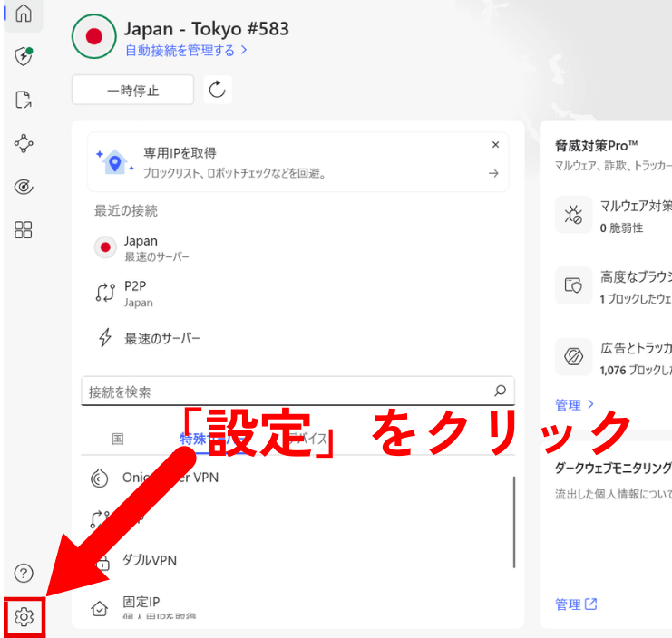
Task: Click the file sharing sidebar icon
Action: pyautogui.click(x=24, y=100)
